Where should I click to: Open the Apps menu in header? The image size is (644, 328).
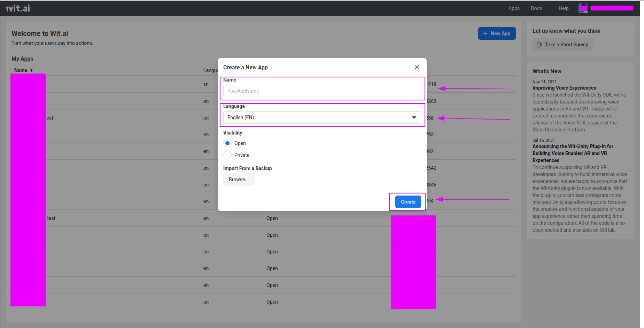(x=514, y=8)
